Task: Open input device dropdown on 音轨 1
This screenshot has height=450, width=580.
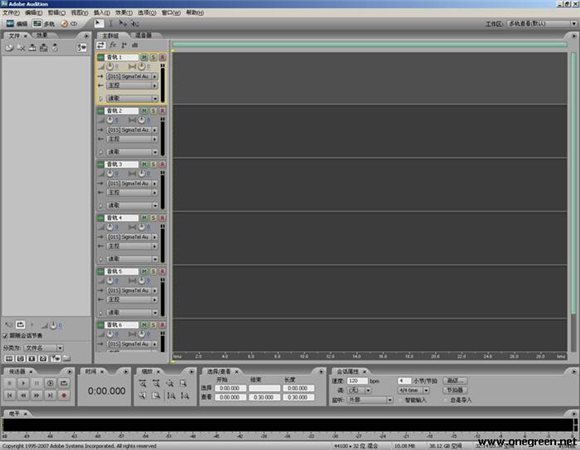Action: [132, 76]
